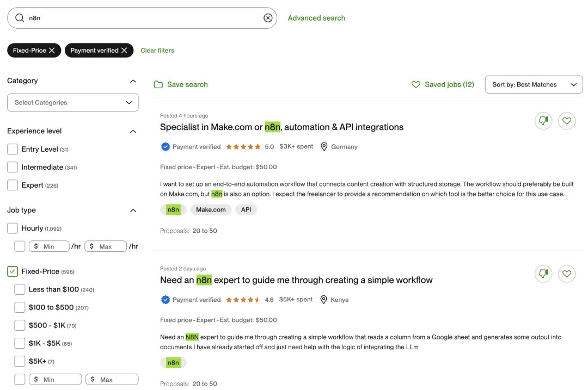Save the Make.com specialist job with heart
The height and width of the screenshot is (390, 588).
[567, 121]
